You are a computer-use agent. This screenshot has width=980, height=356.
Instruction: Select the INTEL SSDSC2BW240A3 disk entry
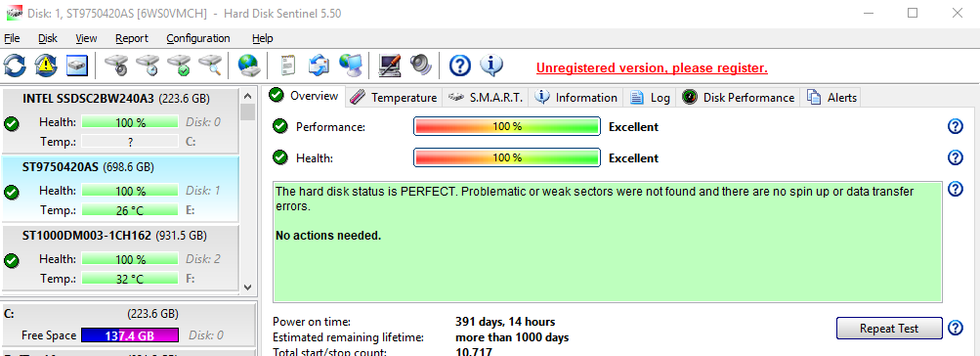tap(120, 120)
